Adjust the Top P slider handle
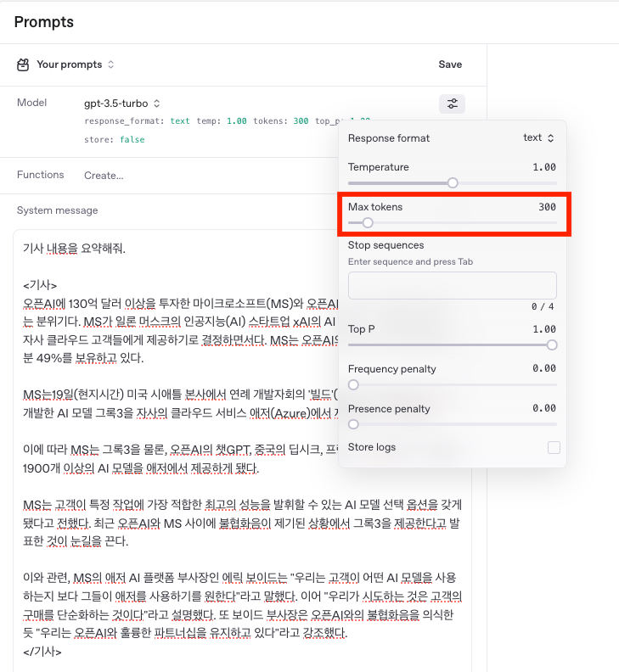This screenshot has width=619, height=672. [552, 345]
